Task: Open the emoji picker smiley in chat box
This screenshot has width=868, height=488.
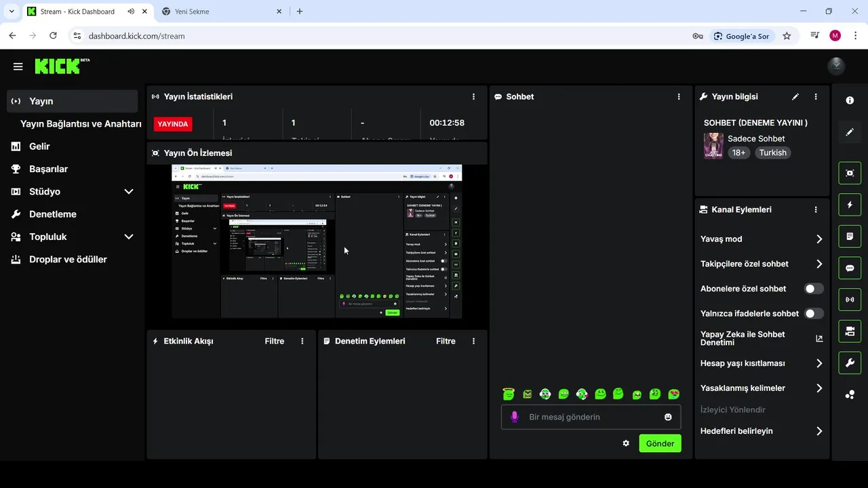Action: click(668, 417)
